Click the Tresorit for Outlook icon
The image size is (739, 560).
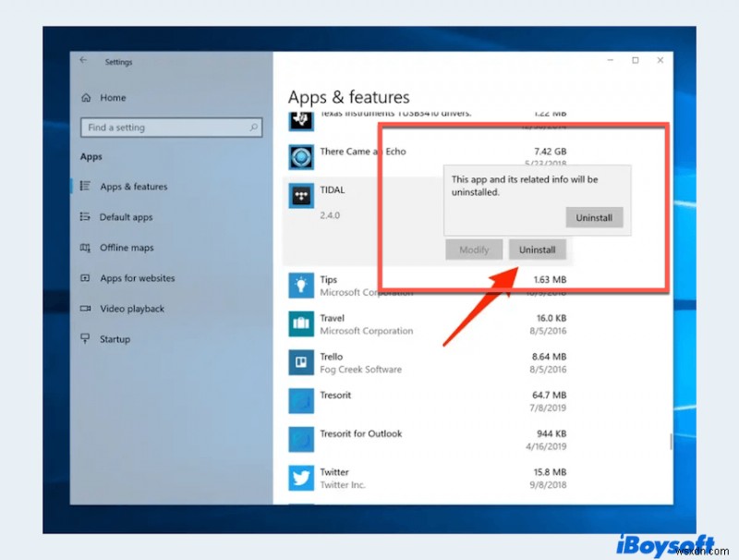pyautogui.click(x=301, y=439)
